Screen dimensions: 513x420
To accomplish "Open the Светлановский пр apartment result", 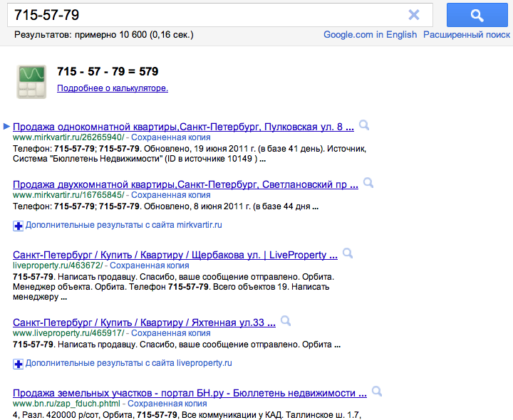I will click(x=185, y=184).
